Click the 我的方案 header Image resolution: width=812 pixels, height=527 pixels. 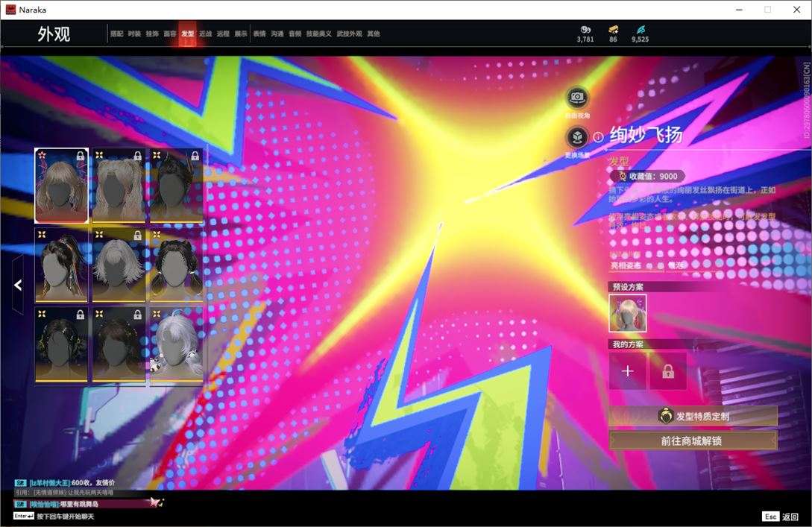[x=628, y=344]
